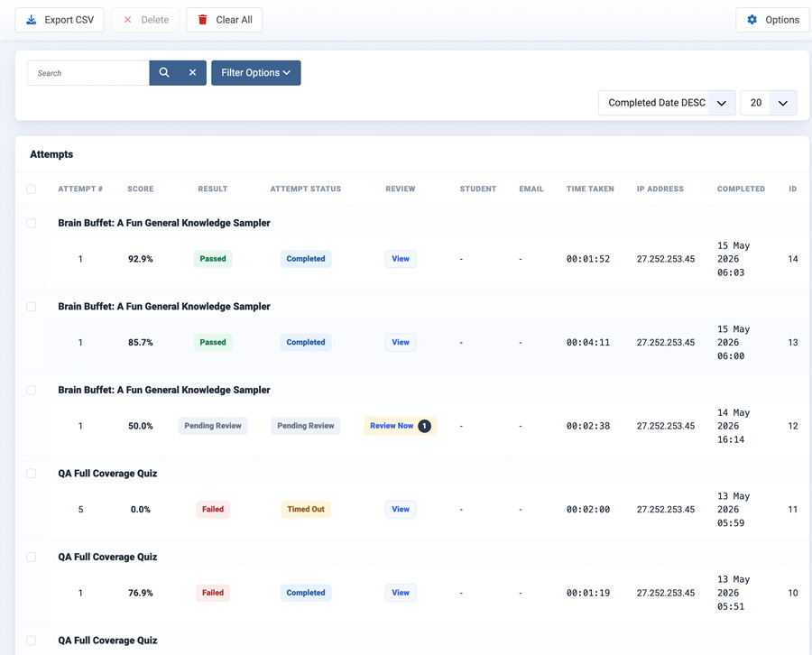This screenshot has height=655, width=812.
Task: Click the TIME TAKEN column header
Action: coord(590,189)
